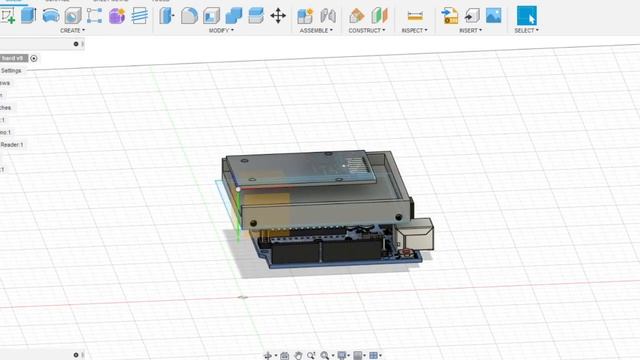
Task: Open the SELECT dropdown menu
Action: (x=526, y=30)
